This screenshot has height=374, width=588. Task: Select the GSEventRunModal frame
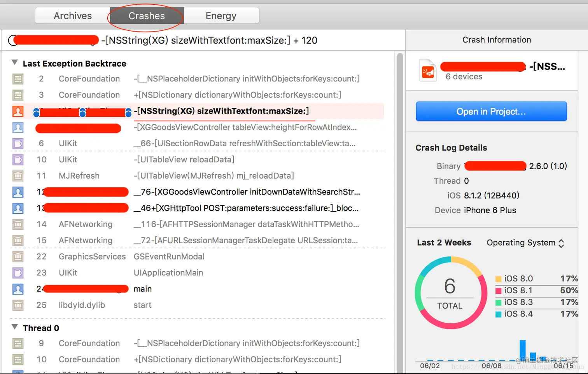pos(169,256)
